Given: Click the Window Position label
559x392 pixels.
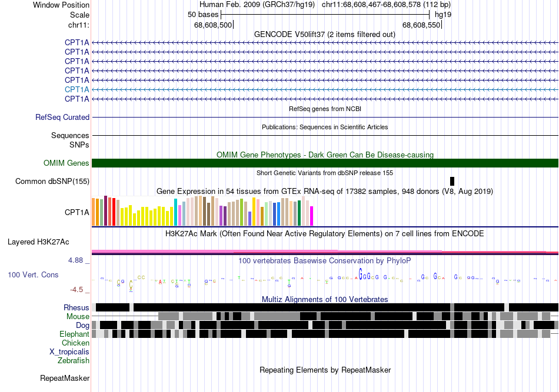Looking at the screenshot, I should 61,5.
